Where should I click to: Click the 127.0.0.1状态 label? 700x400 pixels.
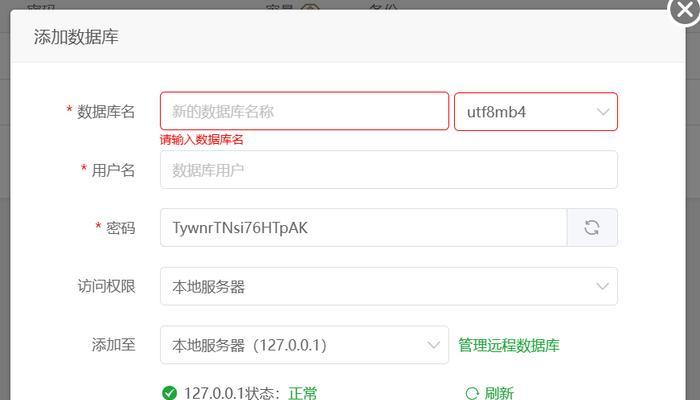coord(232,393)
